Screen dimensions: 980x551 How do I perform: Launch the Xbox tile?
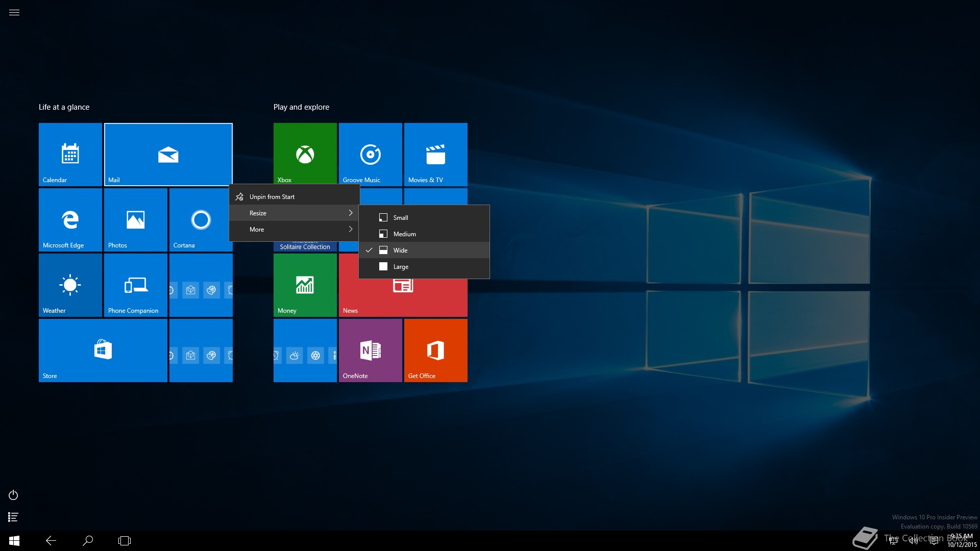point(305,154)
